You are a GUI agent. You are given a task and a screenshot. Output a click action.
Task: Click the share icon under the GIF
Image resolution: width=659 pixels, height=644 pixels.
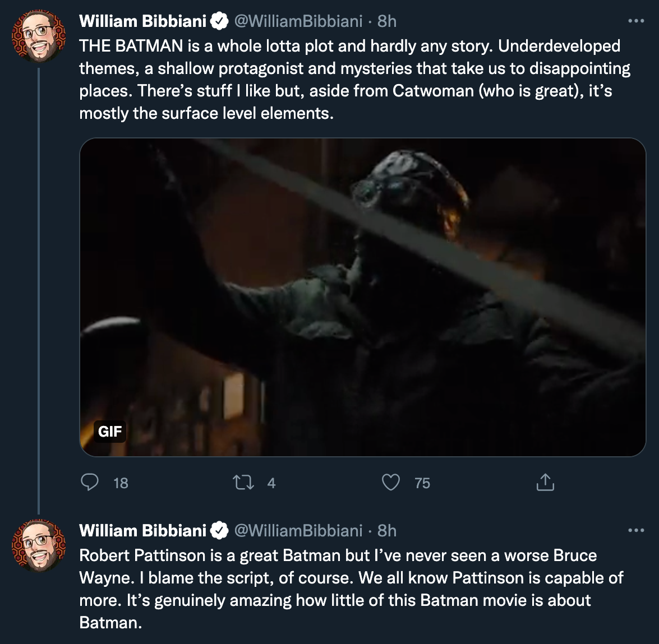(545, 483)
